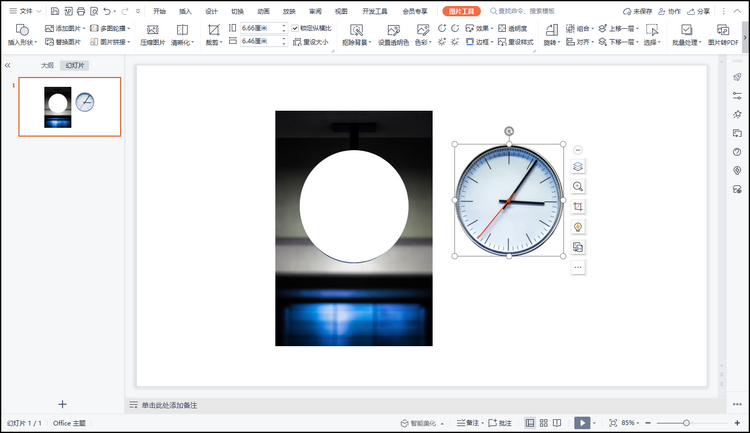750x433 pixels.
Task: Open 设计 Design ribbon tab
Action: click(x=211, y=11)
